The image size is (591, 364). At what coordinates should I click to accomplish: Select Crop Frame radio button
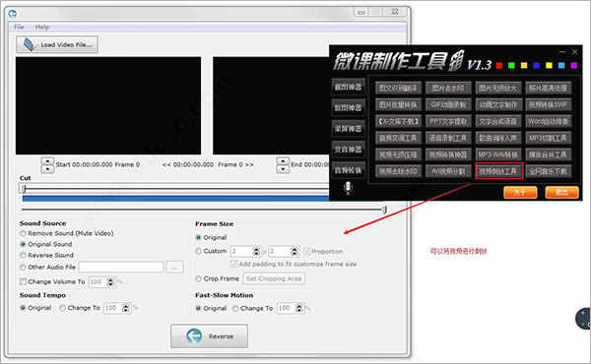tap(198, 278)
